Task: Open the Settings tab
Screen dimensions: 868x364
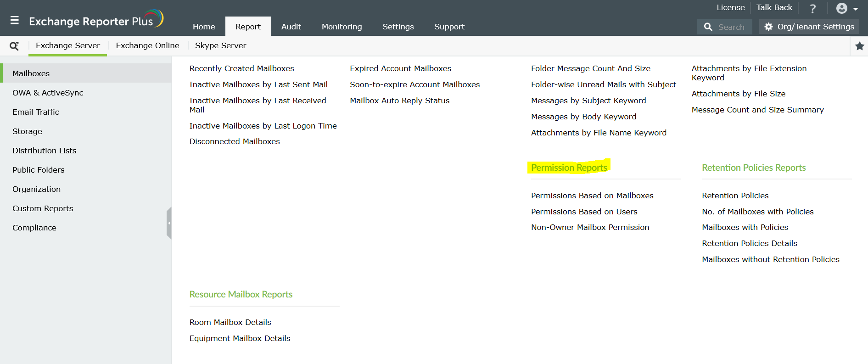Action: (398, 27)
